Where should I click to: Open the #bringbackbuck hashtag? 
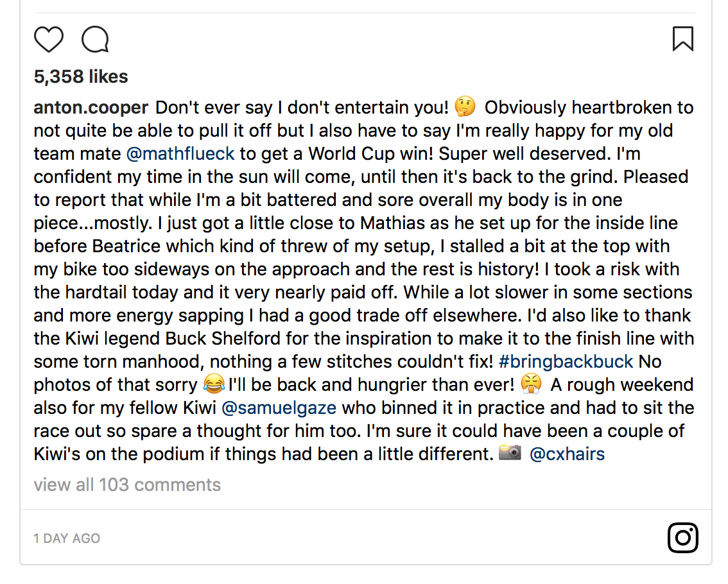(x=566, y=361)
